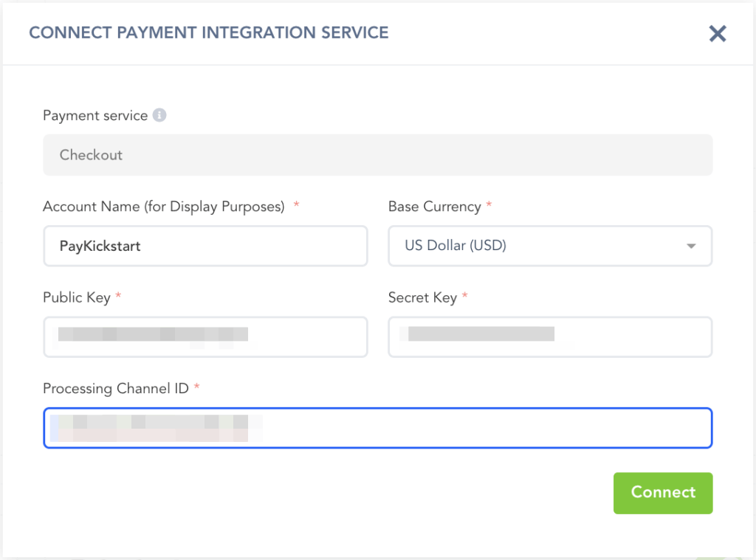The height and width of the screenshot is (560, 756).
Task: Click the dialog title Connect Payment Integration Service
Action: (208, 32)
